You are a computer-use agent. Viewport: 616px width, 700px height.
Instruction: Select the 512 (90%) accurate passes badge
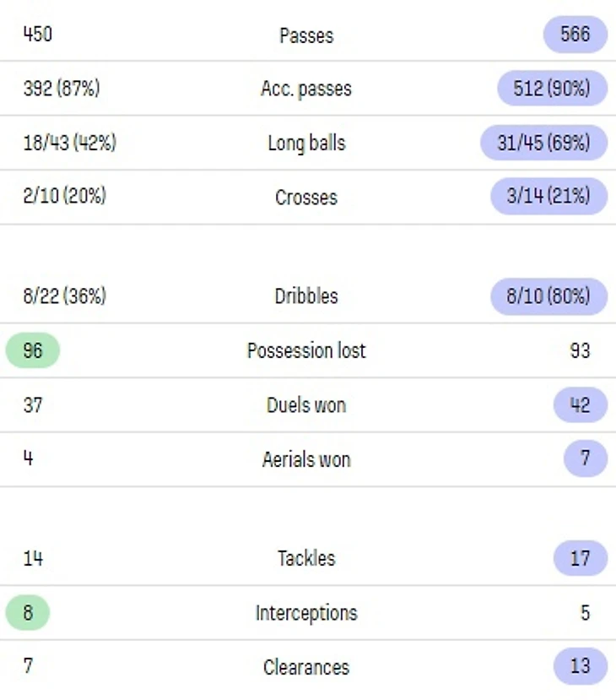552,88
